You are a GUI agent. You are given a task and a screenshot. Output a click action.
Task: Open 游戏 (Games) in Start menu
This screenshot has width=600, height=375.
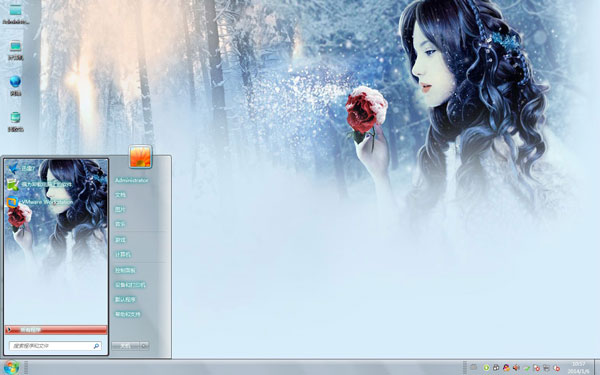pyautogui.click(x=120, y=240)
